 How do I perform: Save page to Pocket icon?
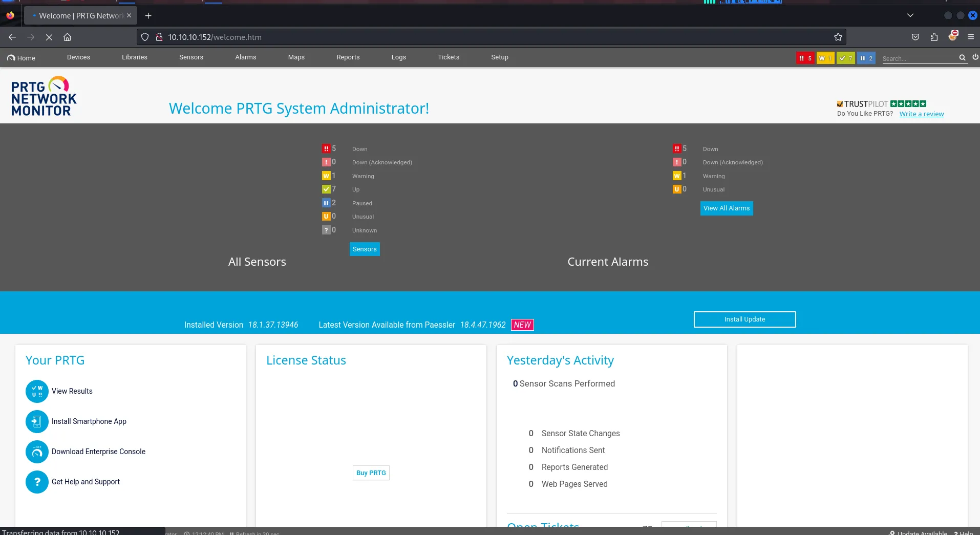915,37
